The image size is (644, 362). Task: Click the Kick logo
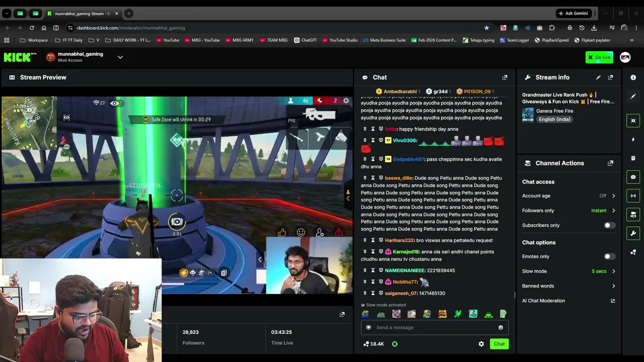(20, 57)
